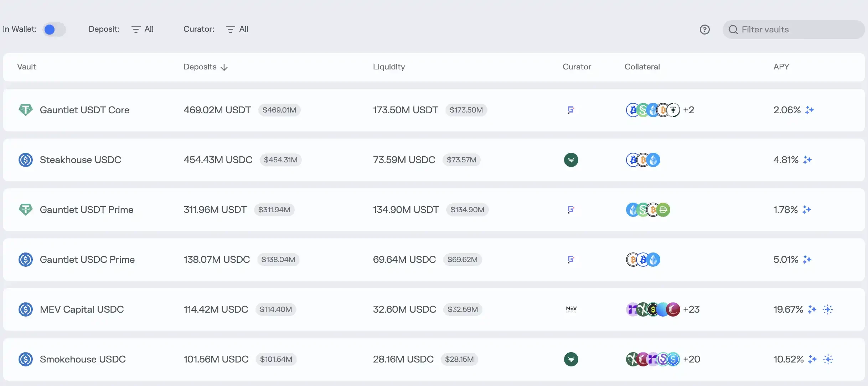Viewport: 868px width, 386px height.
Task: Sort by the Liquidity column header
Action: click(389, 67)
